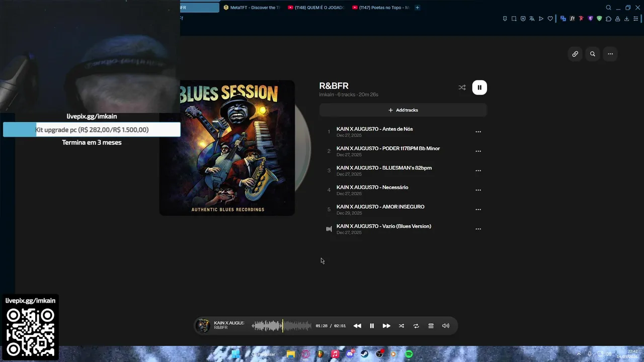
Task: Open the browser easy setup sliders menu
Action: [635, 19]
